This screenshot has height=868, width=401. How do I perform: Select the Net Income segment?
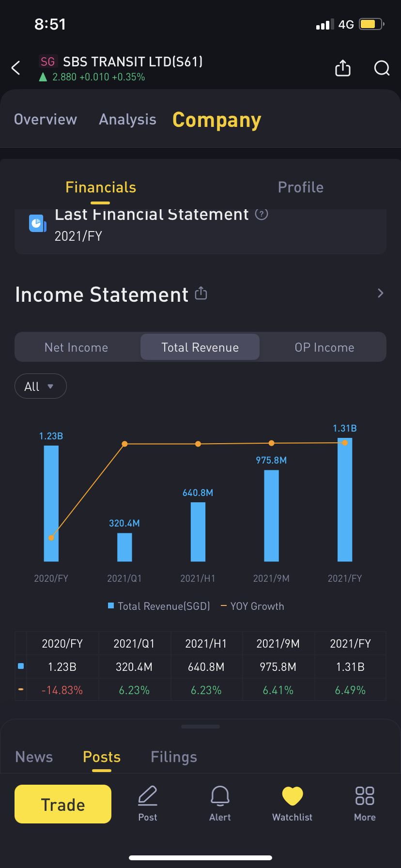click(x=77, y=347)
